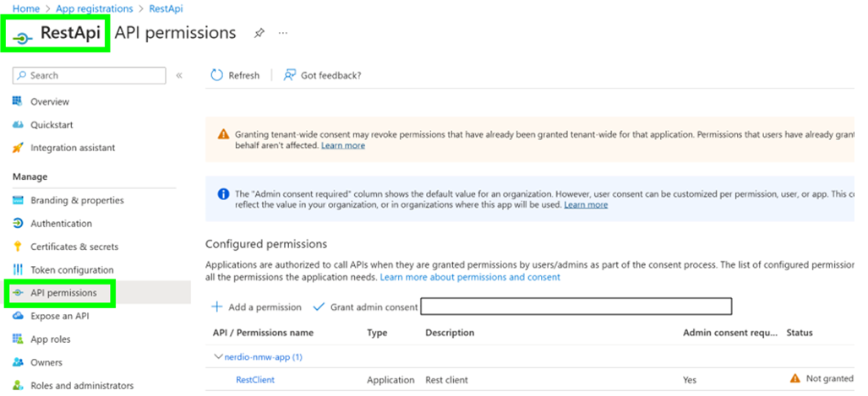Click the Application type cell
The image size is (868, 396).
(x=390, y=380)
